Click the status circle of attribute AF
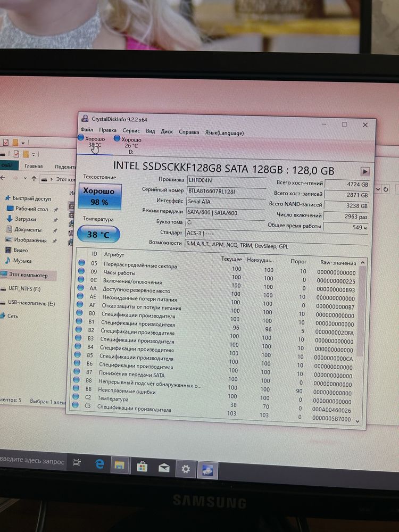This screenshot has height=532, width=399. (x=80, y=304)
